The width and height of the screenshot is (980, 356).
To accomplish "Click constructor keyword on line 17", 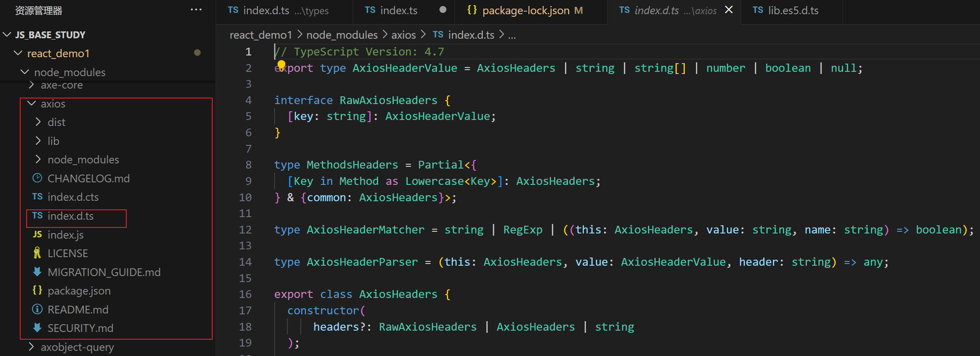I will pyautogui.click(x=323, y=310).
